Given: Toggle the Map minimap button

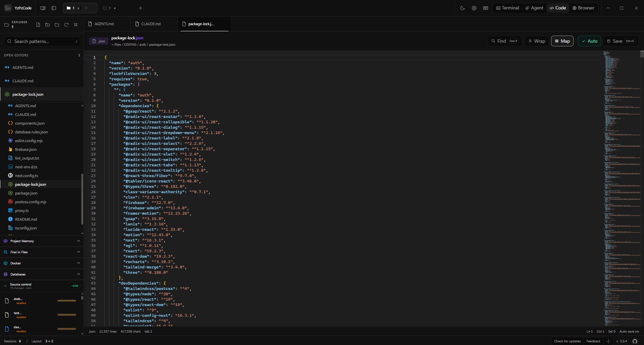Looking at the screenshot, I should pos(562,41).
